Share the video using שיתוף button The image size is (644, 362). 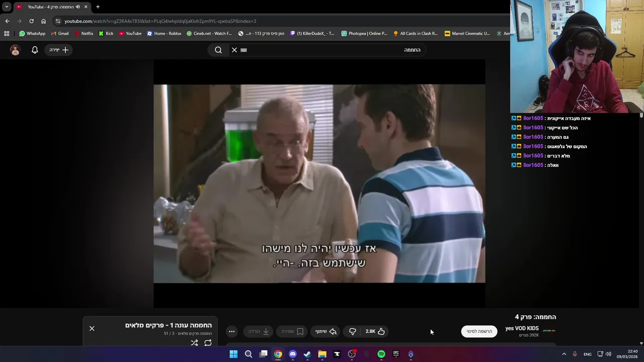[326, 331]
